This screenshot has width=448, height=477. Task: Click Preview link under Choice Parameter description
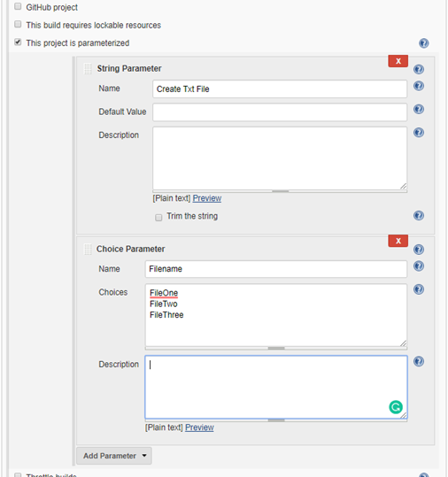(x=199, y=427)
